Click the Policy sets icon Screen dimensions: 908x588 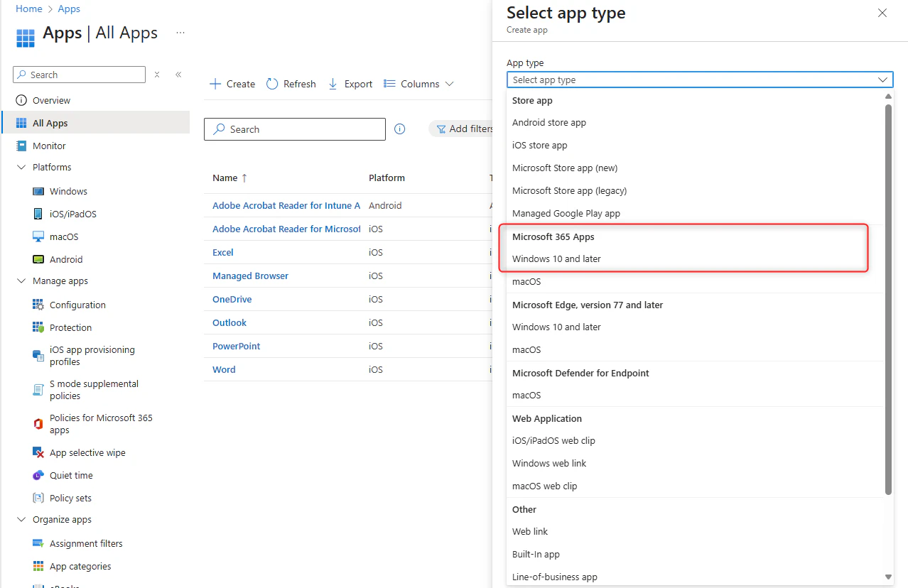pyautogui.click(x=38, y=498)
